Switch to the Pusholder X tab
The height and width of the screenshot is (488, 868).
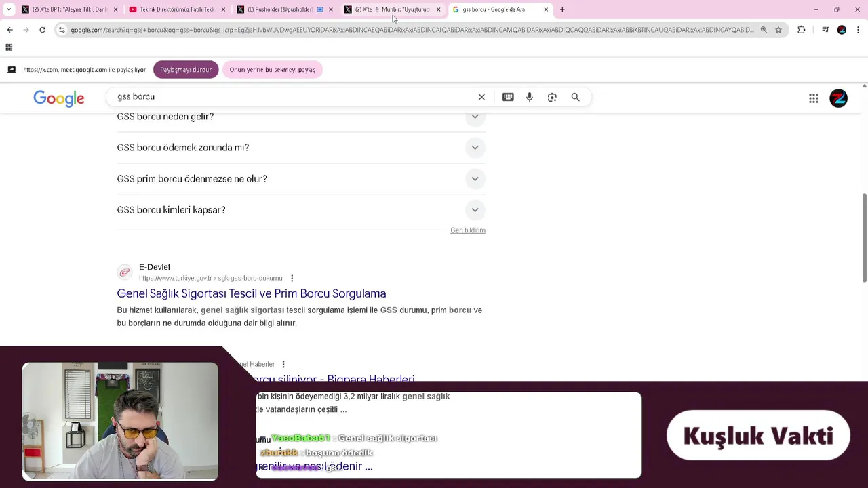click(x=284, y=9)
